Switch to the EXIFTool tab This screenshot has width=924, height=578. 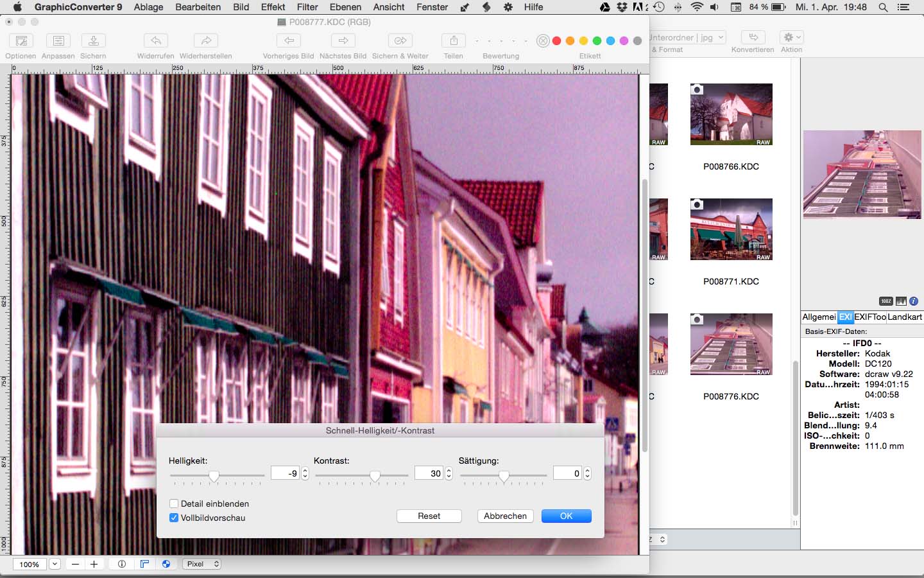coord(870,317)
